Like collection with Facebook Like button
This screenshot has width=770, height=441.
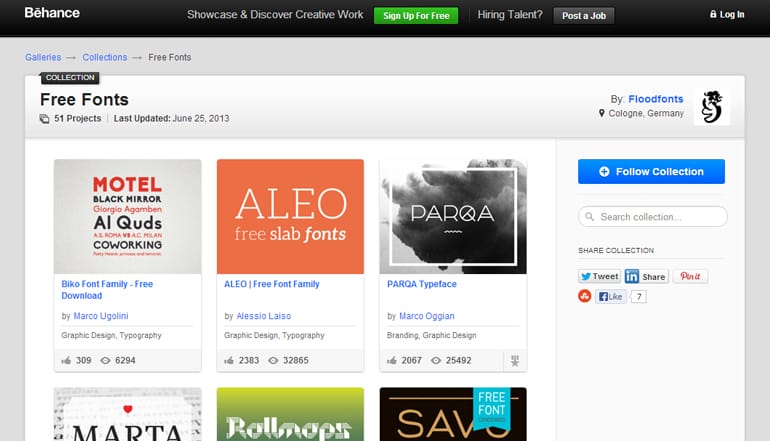[610, 297]
